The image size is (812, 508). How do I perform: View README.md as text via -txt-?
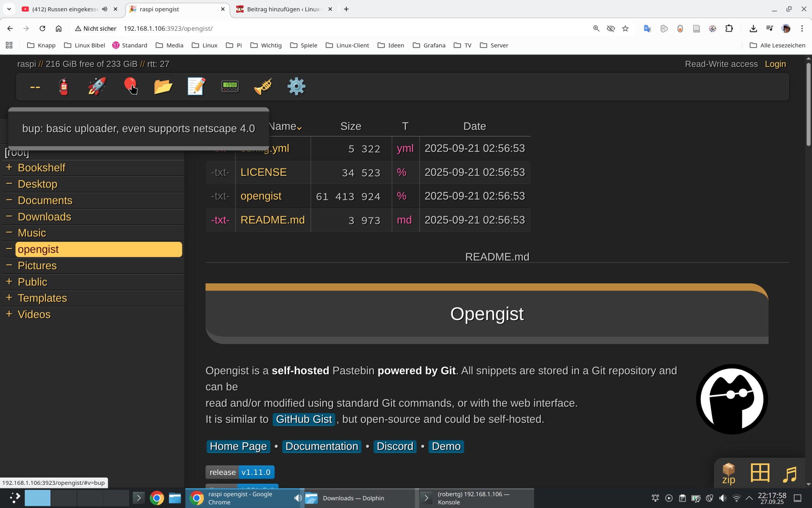(x=220, y=220)
